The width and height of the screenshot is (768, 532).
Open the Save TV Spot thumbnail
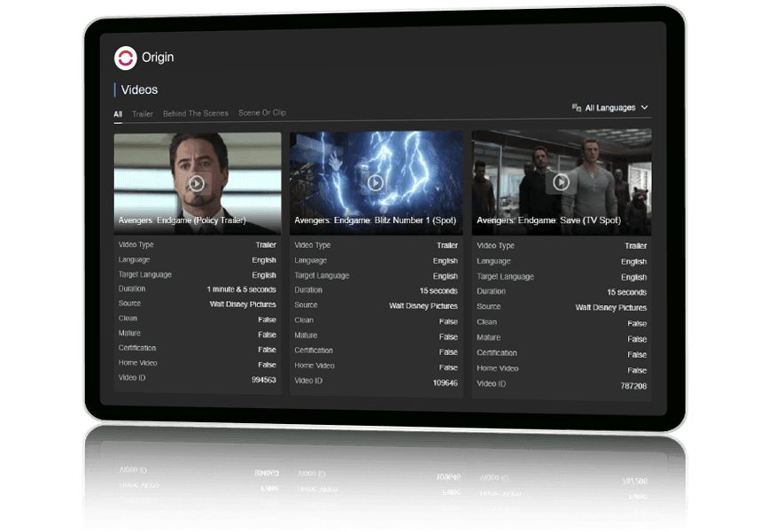[562, 182]
